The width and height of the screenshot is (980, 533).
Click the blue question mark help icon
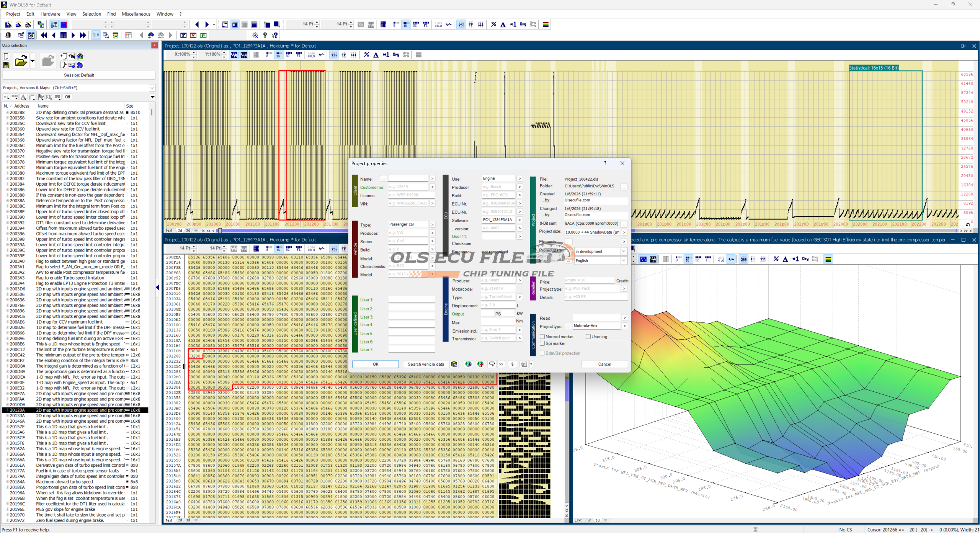pos(265,35)
